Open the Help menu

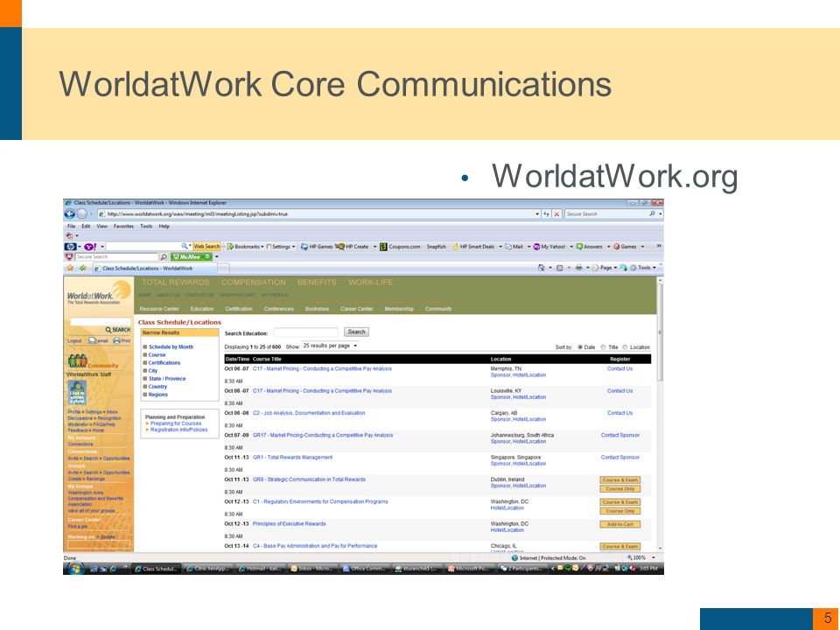pos(164,226)
